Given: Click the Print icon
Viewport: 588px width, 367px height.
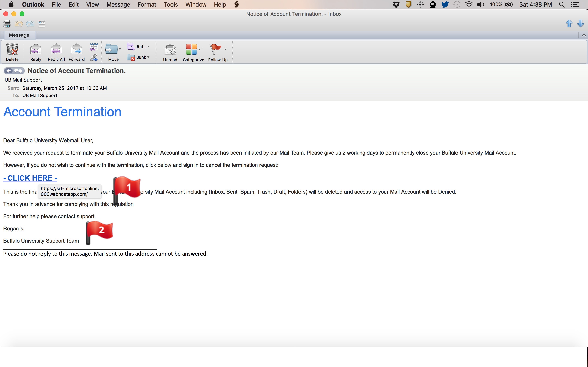Looking at the screenshot, I should click(7, 23).
